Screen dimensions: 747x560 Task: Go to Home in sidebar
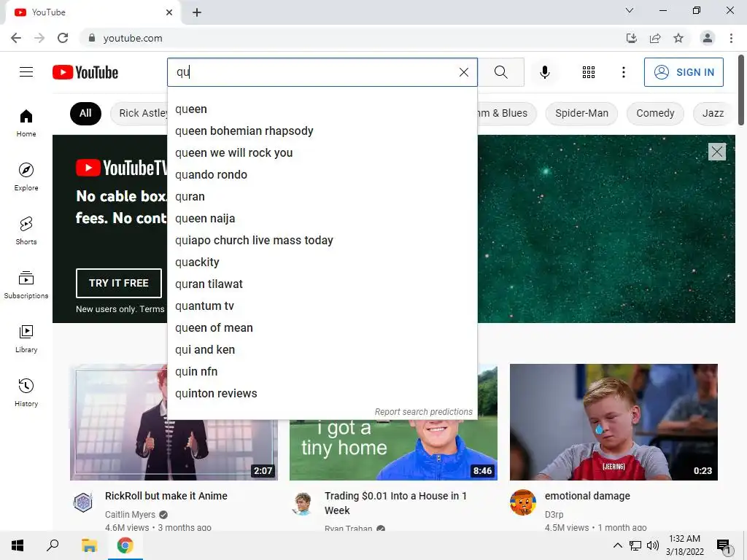point(26,122)
